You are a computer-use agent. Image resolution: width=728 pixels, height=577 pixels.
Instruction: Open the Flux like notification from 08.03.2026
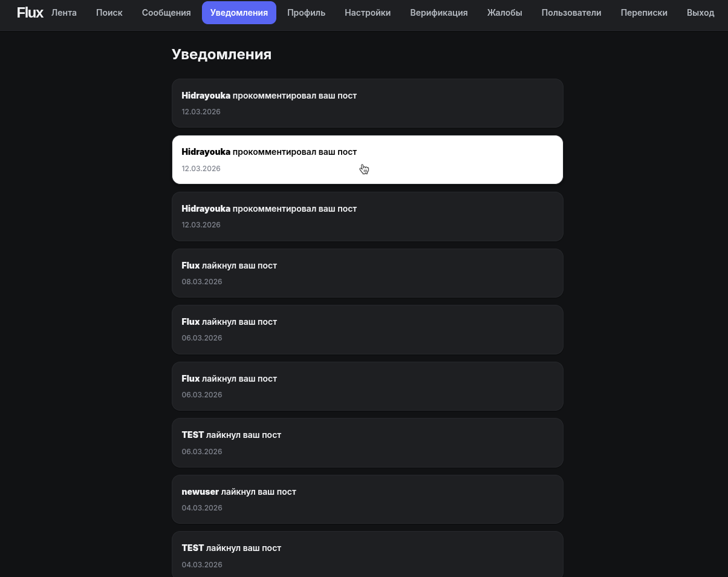368,273
